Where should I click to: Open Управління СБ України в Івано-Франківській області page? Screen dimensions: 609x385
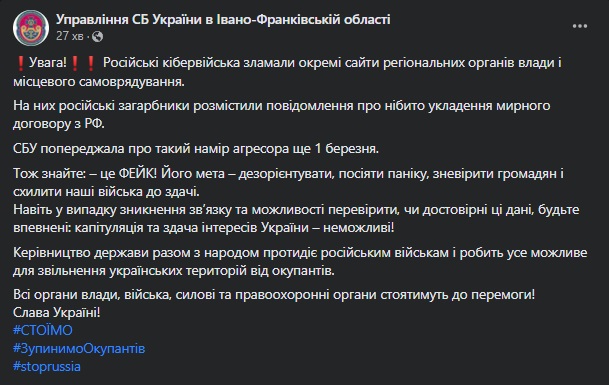tap(223, 19)
